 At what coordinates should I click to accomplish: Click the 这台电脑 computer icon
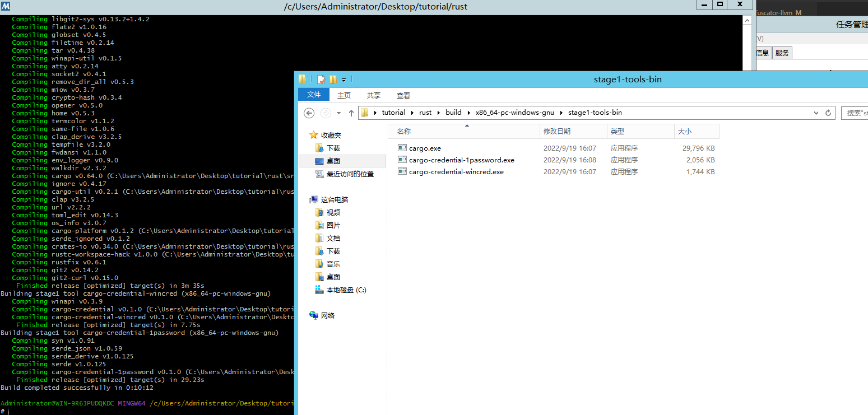pos(314,199)
